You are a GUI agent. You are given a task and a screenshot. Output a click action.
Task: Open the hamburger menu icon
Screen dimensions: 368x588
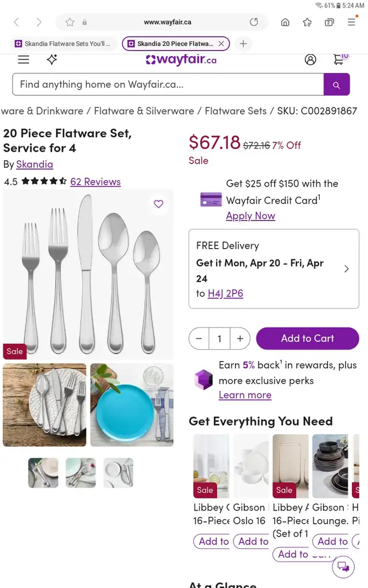[23, 59]
